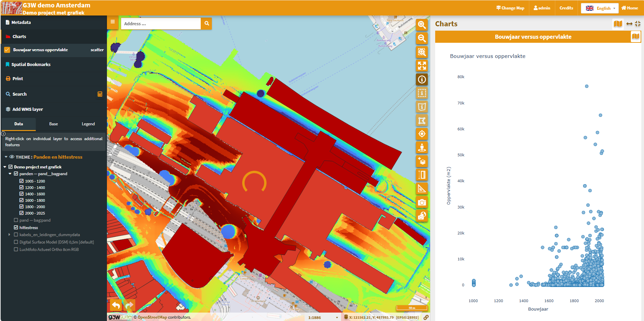
Task: Toggle sidebar with hamburger icon
Action: (113, 22)
